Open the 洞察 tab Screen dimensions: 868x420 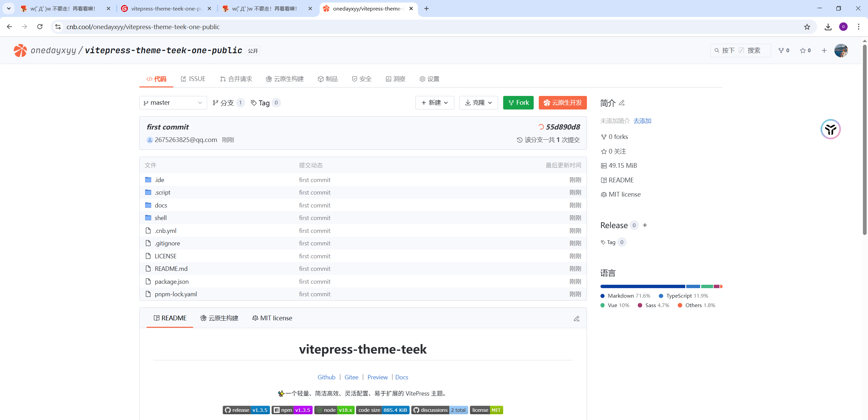(395, 79)
